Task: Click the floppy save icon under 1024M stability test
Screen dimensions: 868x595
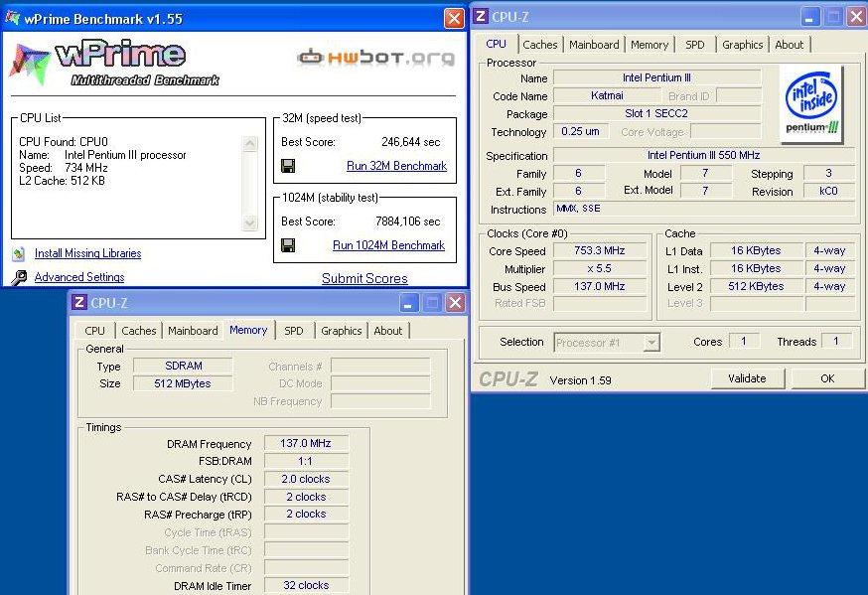Action: click(x=288, y=245)
